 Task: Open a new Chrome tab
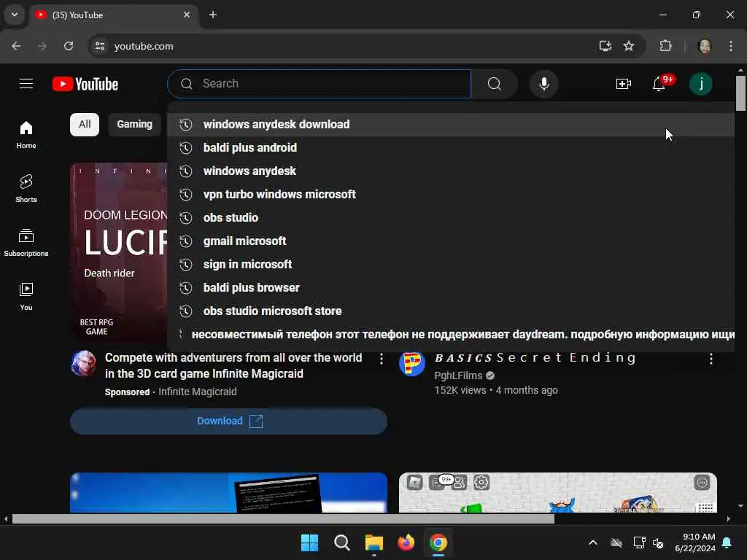213,15
